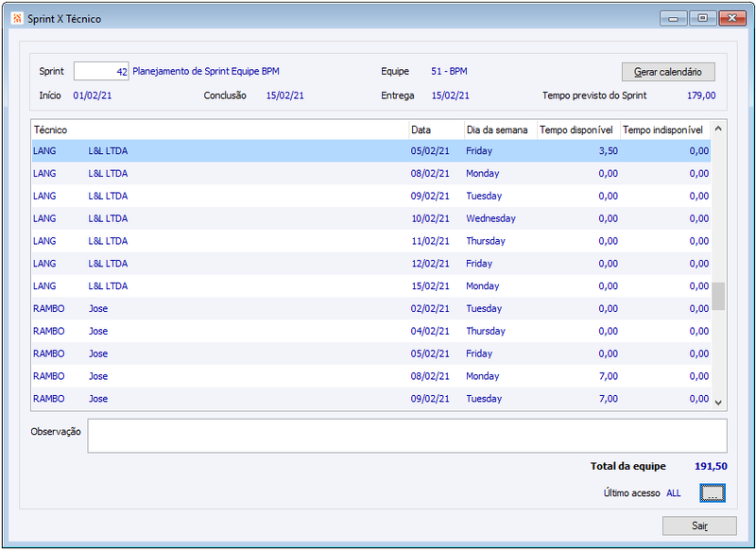
Task: Select the RAMBO row dated 02/02/21
Action: 370,308
